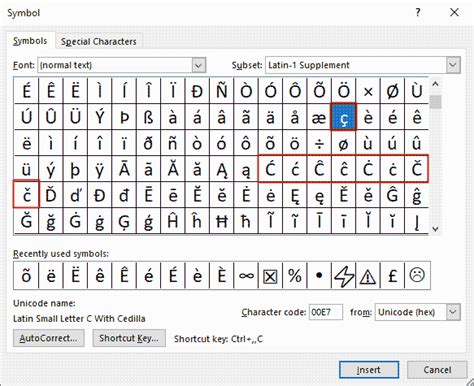474x386 pixels.
Task: Pick the sharp s ß character
Action: point(149,117)
